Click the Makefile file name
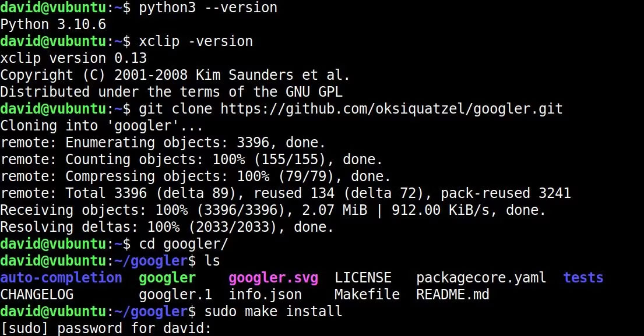 click(367, 295)
